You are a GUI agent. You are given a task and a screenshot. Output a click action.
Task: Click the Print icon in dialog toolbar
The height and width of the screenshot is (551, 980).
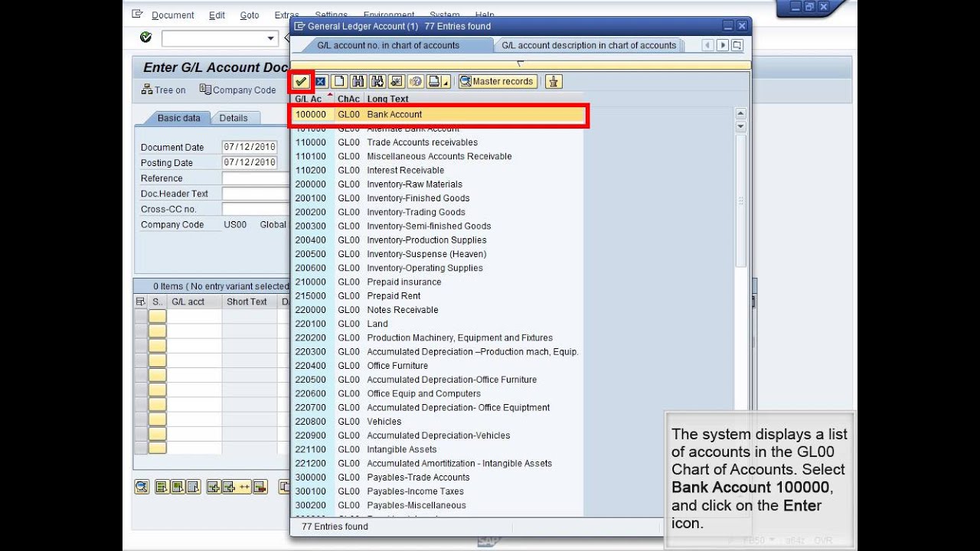coord(434,82)
